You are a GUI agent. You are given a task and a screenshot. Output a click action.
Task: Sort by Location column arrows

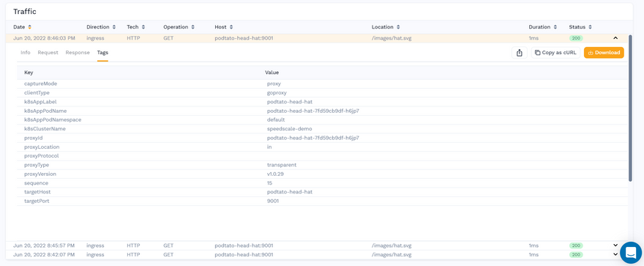coord(398,27)
